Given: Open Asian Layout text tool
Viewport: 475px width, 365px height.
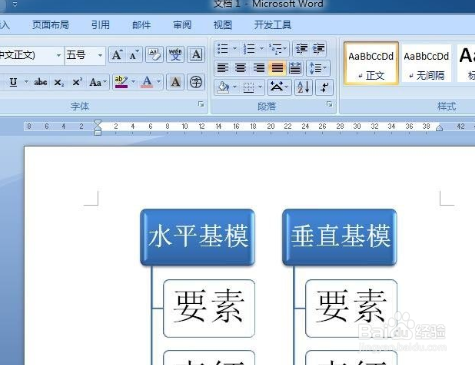Looking at the screenshot, I should pyautogui.click(x=279, y=88).
